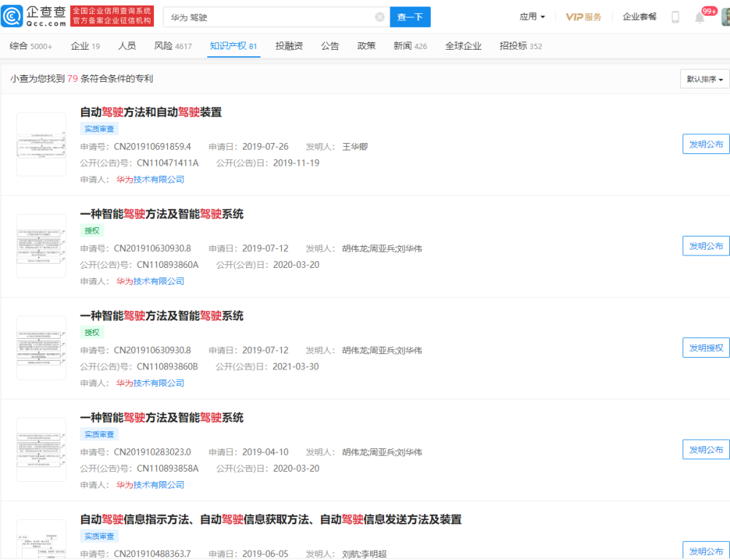Viewport: 730px width, 560px height.
Task: Expand the 应用 dropdown menu
Action: pos(532,17)
